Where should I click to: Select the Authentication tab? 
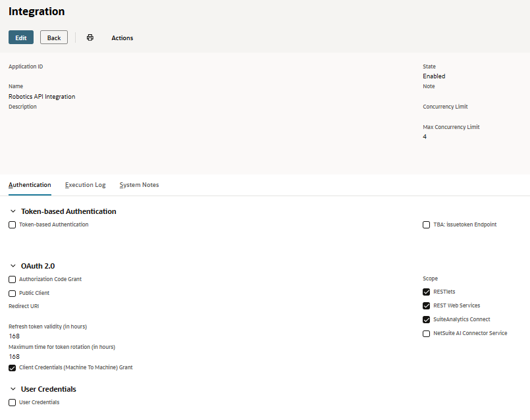click(x=30, y=185)
